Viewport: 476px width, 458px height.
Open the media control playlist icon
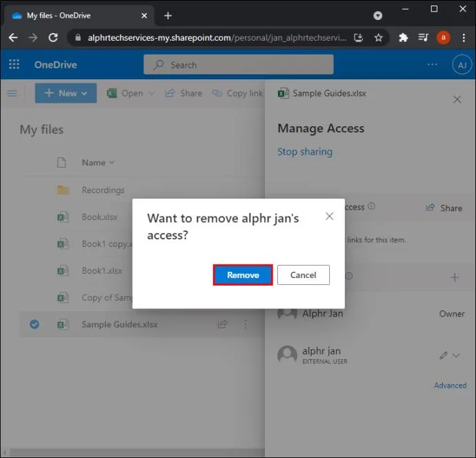(x=423, y=38)
